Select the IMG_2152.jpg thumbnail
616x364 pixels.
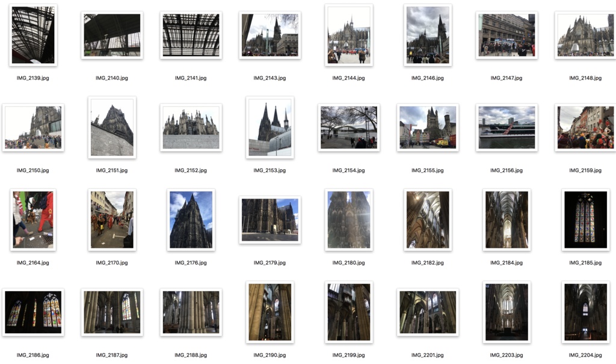click(191, 128)
